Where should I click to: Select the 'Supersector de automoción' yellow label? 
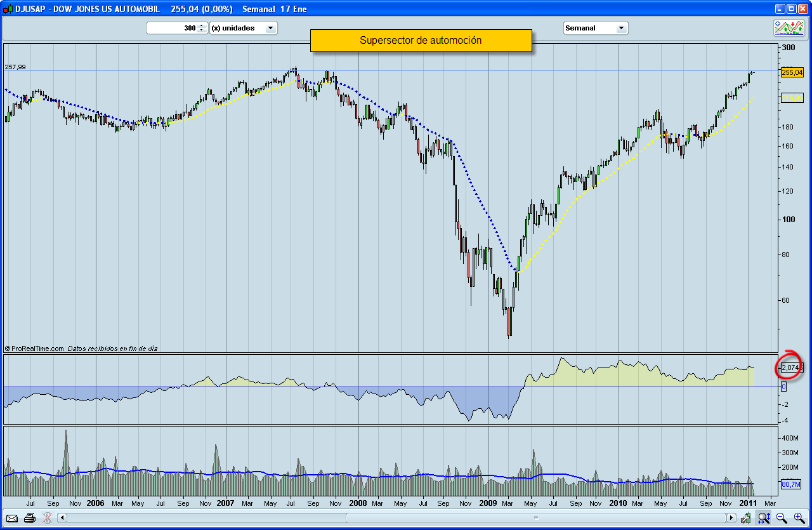click(x=421, y=41)
